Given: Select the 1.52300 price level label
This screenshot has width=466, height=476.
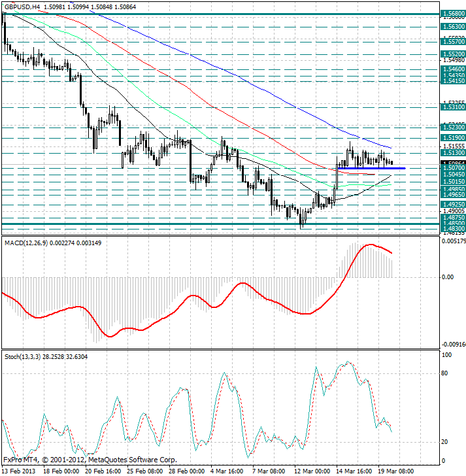Looking at the screenshot, I should (453, 127).
